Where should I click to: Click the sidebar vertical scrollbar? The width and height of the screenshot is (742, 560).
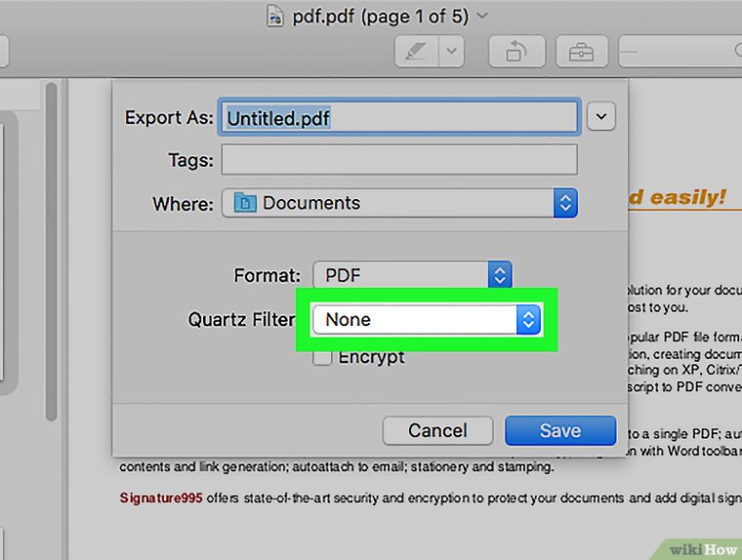coord(51,244)
